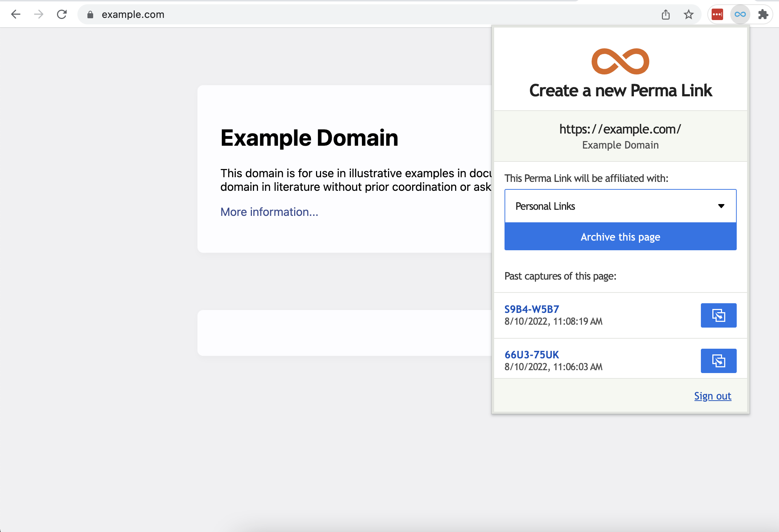Image resolution: width=779 pixels, height=532 pixels.
Task: Click Archive this page
Action: [x=620, y=237]
